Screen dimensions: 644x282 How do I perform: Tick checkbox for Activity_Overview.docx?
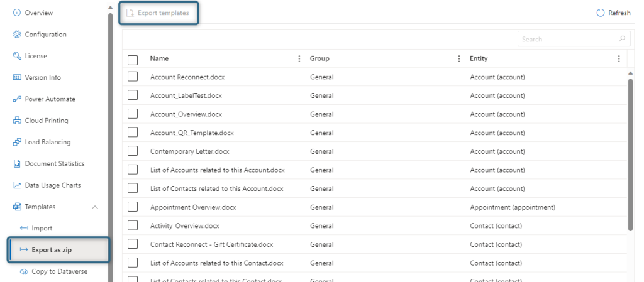(x=133, y=226)
